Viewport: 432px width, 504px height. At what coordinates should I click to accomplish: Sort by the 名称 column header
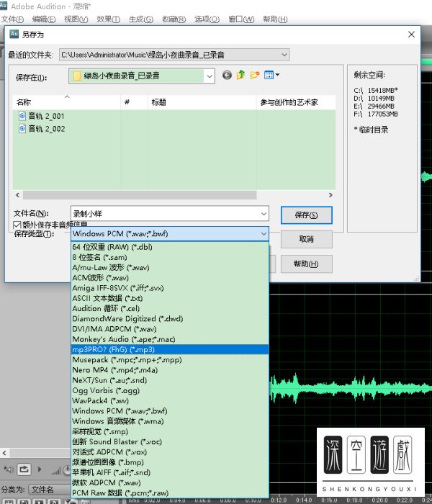(66, 102)
